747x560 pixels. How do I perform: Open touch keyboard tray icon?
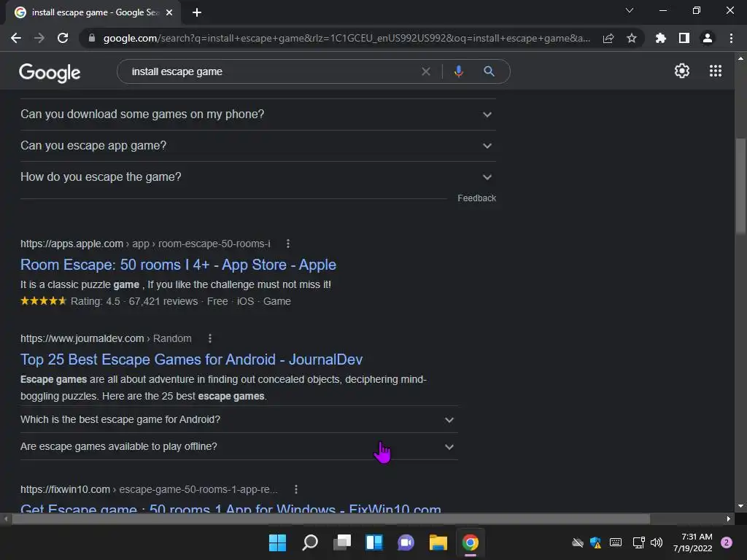coord(616,542)
